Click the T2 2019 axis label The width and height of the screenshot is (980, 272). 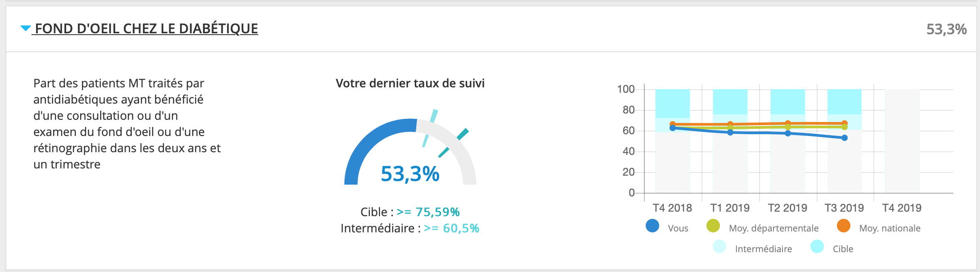coord(787,208)
